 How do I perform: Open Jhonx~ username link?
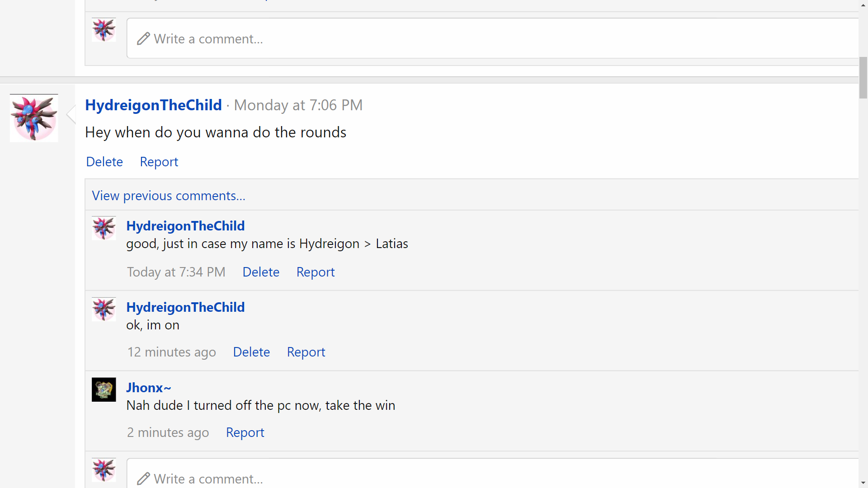149,388
